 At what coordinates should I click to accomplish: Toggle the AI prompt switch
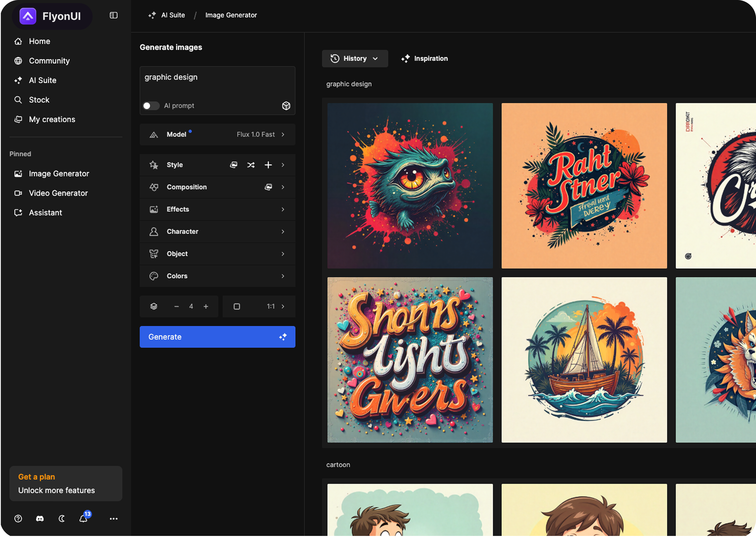151,106
